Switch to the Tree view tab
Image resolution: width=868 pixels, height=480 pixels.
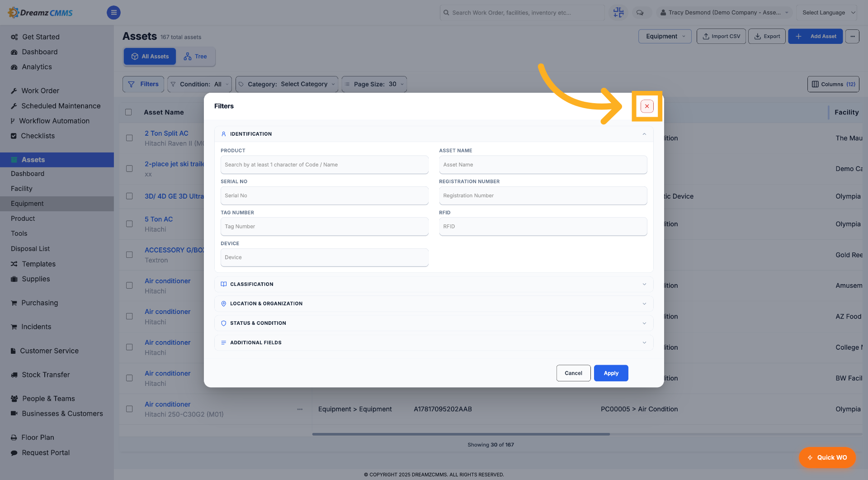195,57
